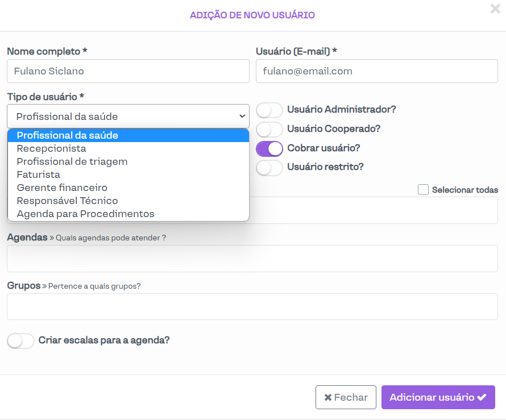Pick Faturista user type

pos(39,174)
